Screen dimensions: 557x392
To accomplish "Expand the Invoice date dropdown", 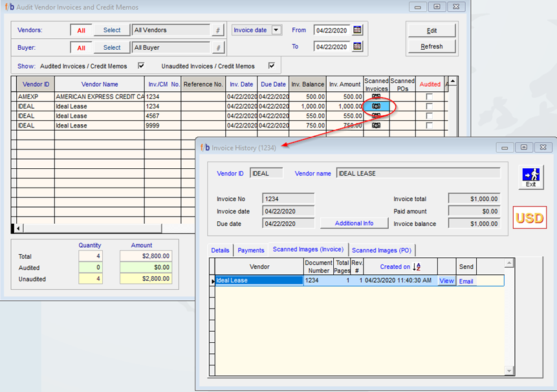I will tap(276, 30).
